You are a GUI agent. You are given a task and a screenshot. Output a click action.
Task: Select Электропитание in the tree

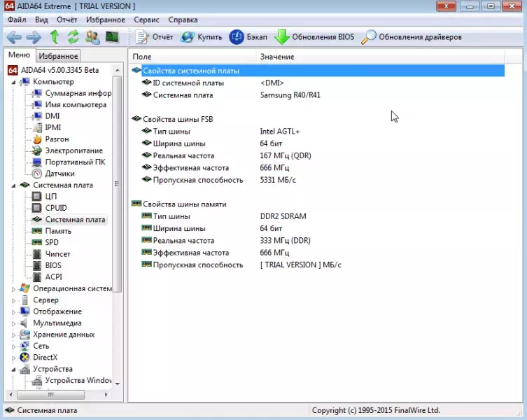(x=68, y=150)
